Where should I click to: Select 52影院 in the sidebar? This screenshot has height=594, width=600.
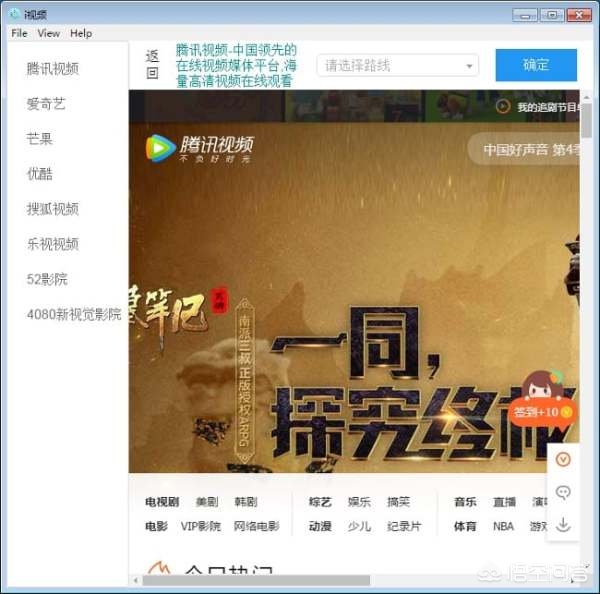click(x=47, y=279)
